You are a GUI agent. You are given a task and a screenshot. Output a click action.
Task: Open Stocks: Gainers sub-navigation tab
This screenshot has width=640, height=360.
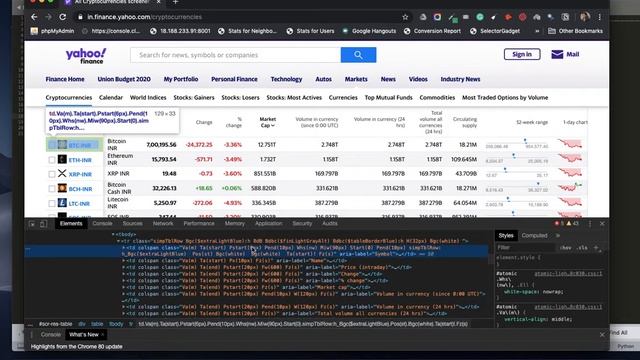coord(194,98)
